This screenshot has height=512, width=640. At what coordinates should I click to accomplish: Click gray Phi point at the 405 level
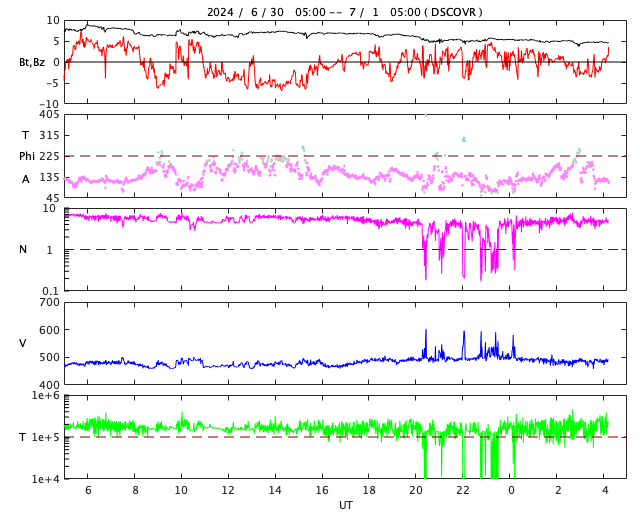coord(426,115)
